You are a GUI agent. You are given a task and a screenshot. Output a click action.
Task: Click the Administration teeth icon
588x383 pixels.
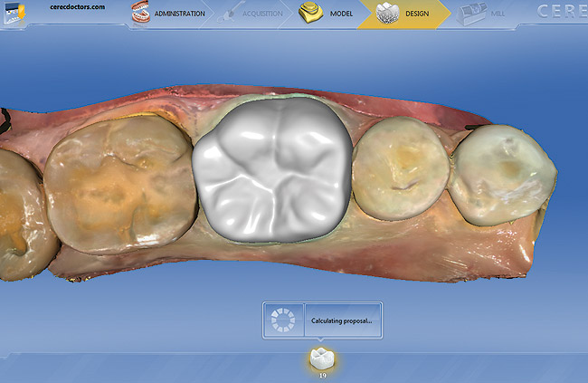coord(140,12)
